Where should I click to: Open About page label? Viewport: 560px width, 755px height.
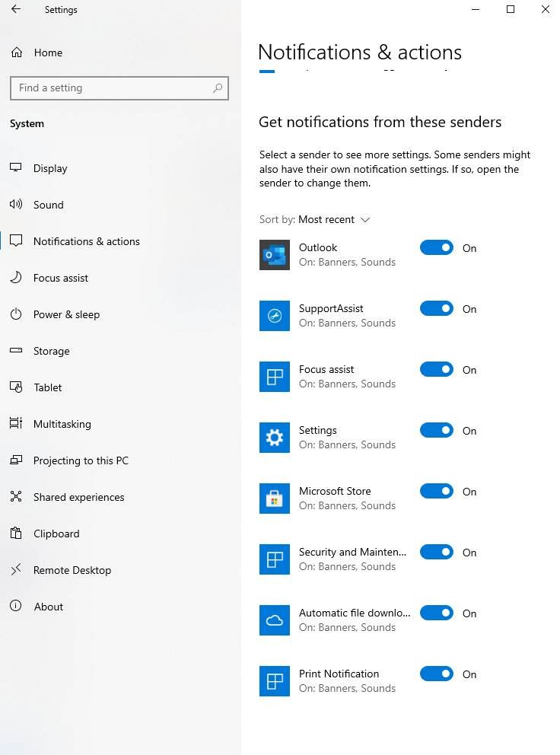click(48, 607)
